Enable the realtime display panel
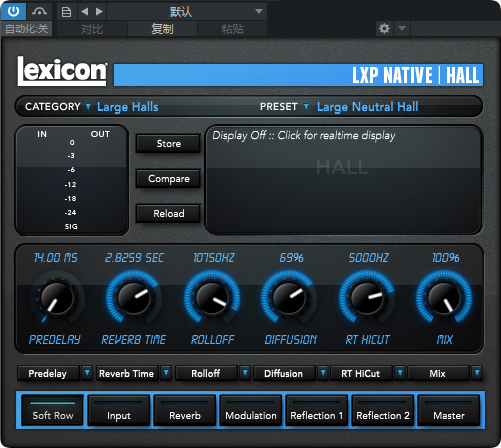 coord(343,180)
